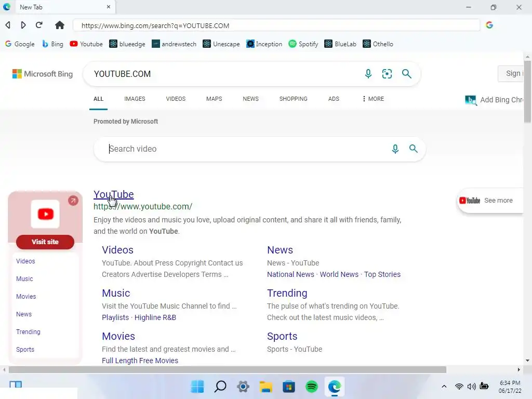Submit Bing search with magnifier icon
This screenshot has width=532, height=399.
click(x=406, y=74)
